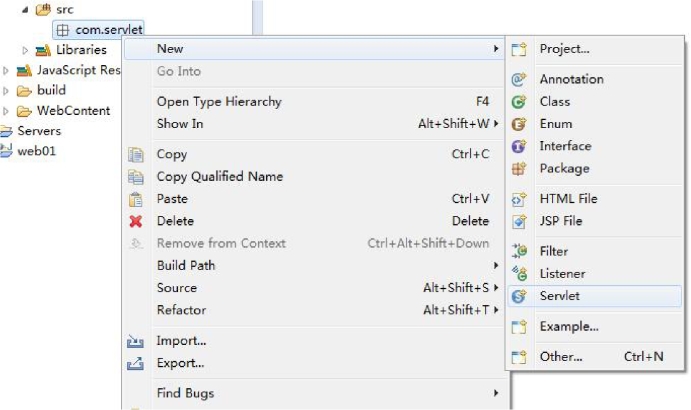Screen dimensions: 691x410
Task: Click the Interface icon
Action: click(519, 146)
